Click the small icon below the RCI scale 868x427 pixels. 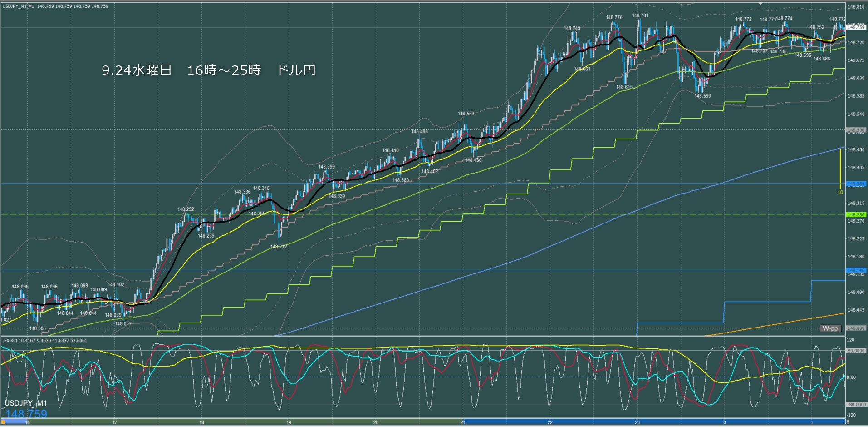(848, 422)
